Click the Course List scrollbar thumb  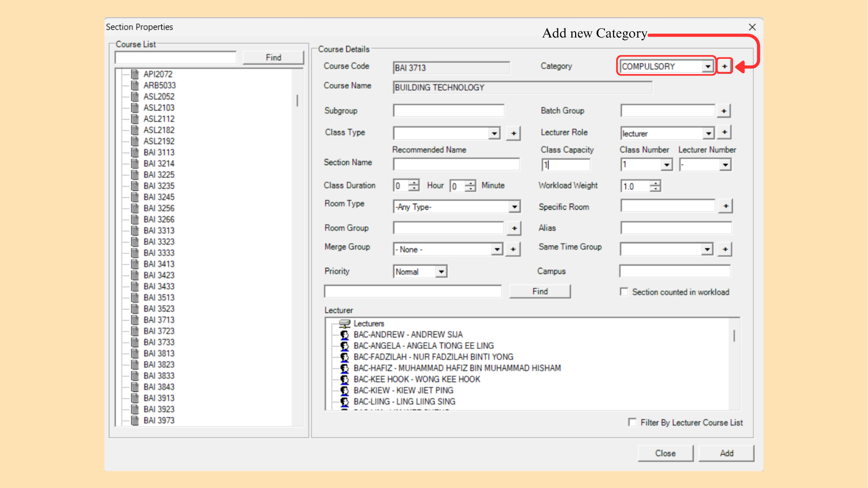297,100
